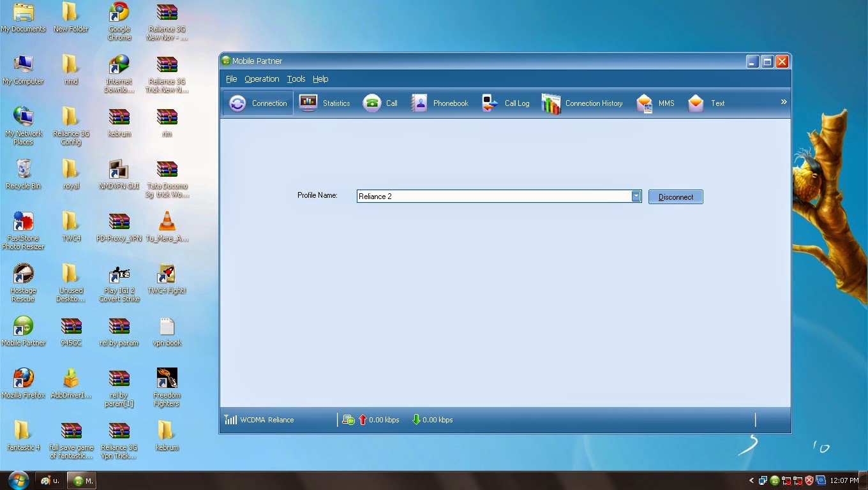Viewport: 868px width, 490px height.
Task: Select the 'TWC4' folder
Action: pos(71,227)
